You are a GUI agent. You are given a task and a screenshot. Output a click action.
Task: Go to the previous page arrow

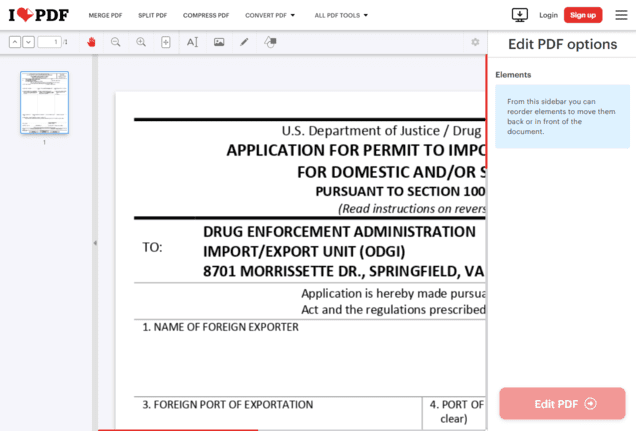(x=15, y=42)
